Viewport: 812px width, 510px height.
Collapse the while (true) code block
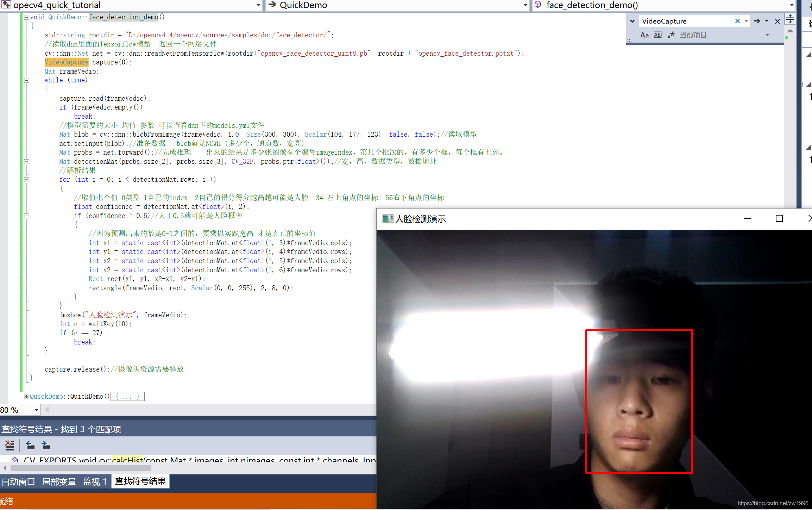click(26, 80)
